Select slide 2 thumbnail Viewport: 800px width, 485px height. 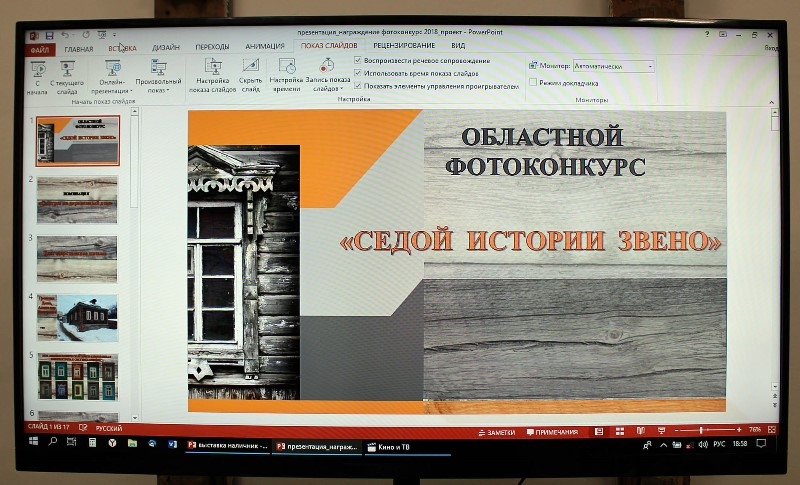(77, 199)
